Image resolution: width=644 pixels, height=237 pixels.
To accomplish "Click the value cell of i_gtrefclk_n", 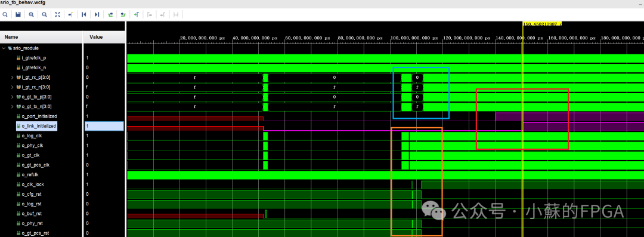I will (104, 67).
